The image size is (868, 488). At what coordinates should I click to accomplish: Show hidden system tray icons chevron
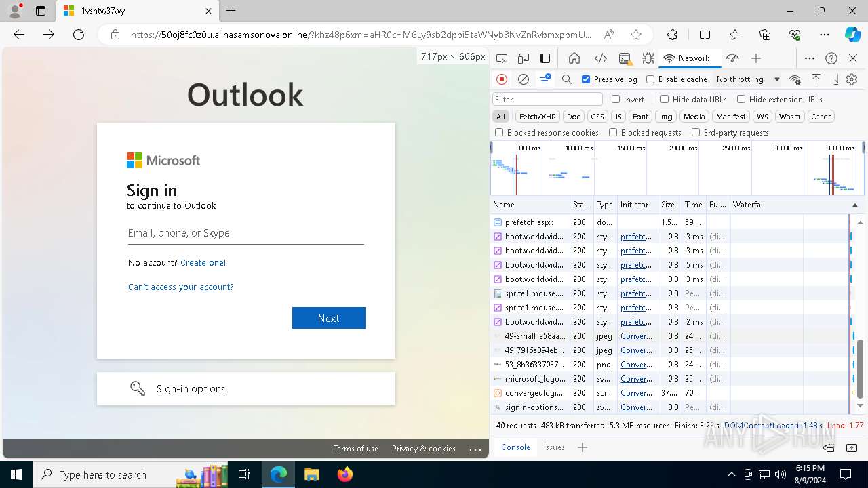coord(731,474)
